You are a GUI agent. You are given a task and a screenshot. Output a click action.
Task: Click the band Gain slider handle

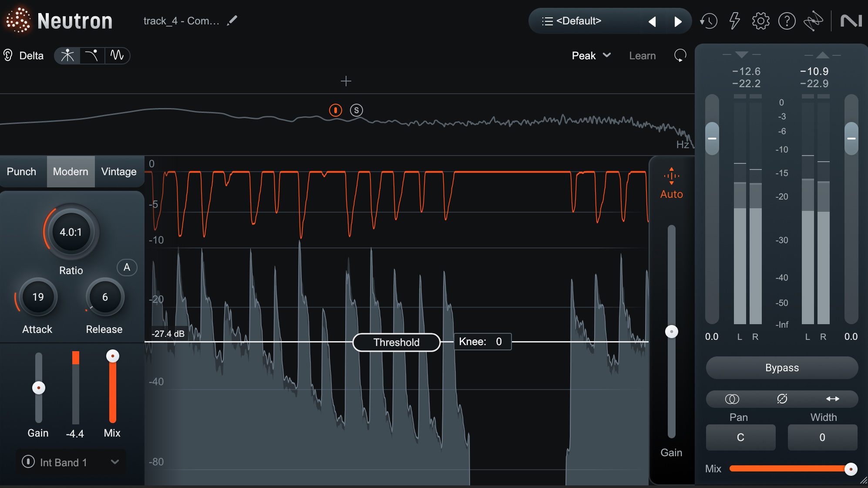[x=39, y=388]
